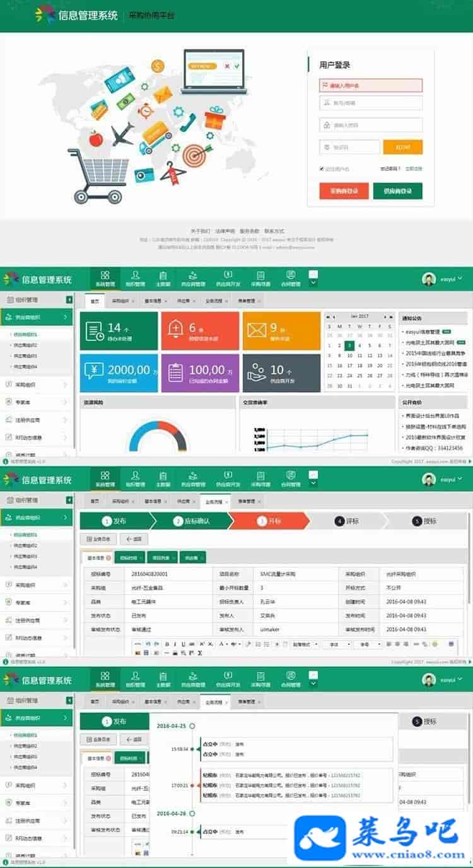The width and height of the screenshot is (473, 868).
Task: Expand the top nav more-arrow on dashboard screen
Action: (313, 282)
